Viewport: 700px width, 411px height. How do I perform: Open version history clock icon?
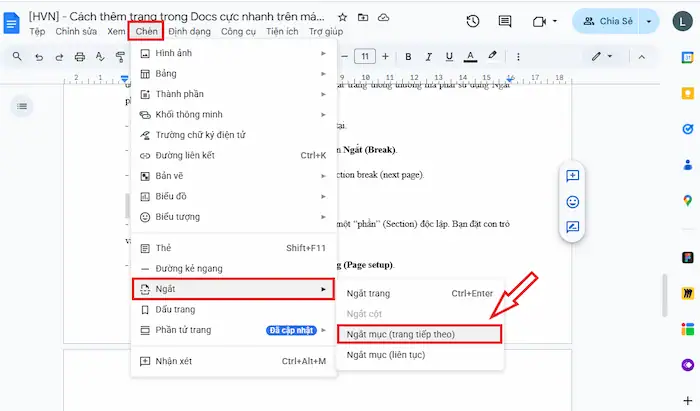(473, 21)
